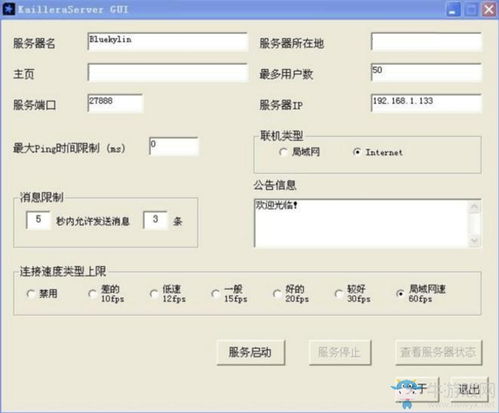Focus the empty 主页 homepage field
Screen dimensions: 499x413
point(167,73)
